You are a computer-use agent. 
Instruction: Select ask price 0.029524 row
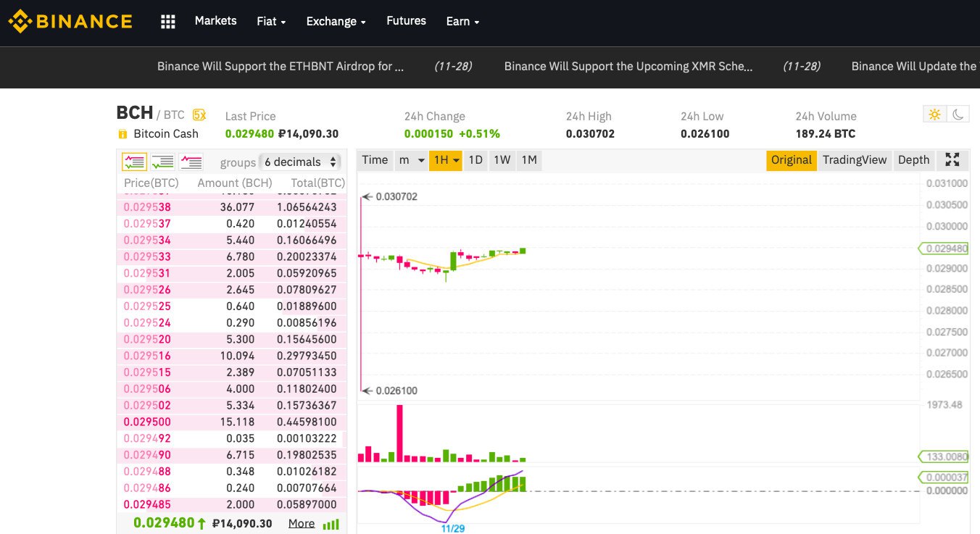232,322
